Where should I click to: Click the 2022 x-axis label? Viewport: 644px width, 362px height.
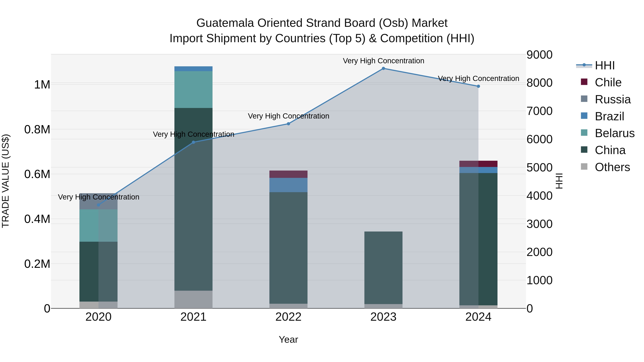[x=289, y=317]
